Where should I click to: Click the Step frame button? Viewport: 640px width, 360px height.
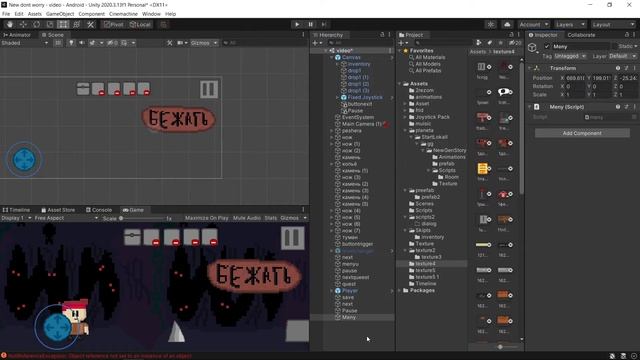pos(324,24)
